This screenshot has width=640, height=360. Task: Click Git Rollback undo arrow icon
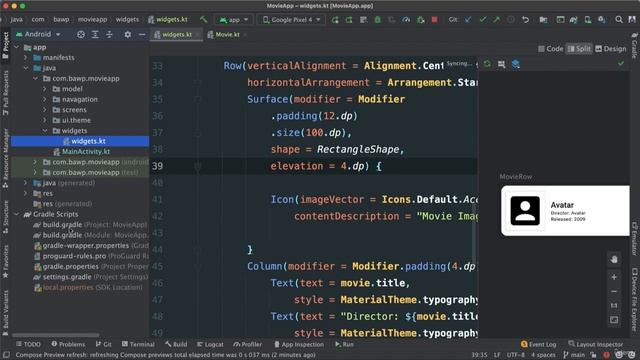pyautogui.click(x=525, y=20)
